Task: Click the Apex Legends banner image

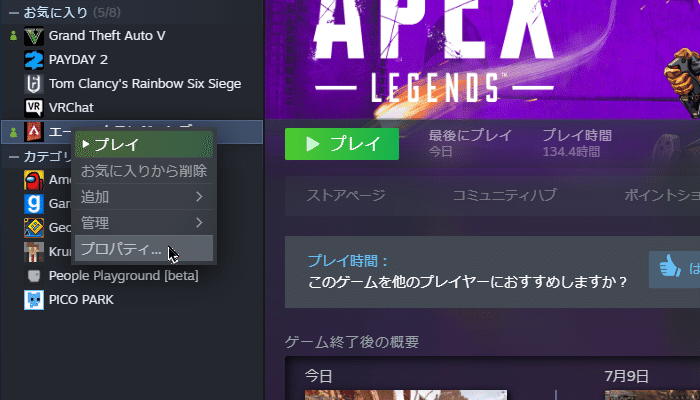Action: click(483, 59)
